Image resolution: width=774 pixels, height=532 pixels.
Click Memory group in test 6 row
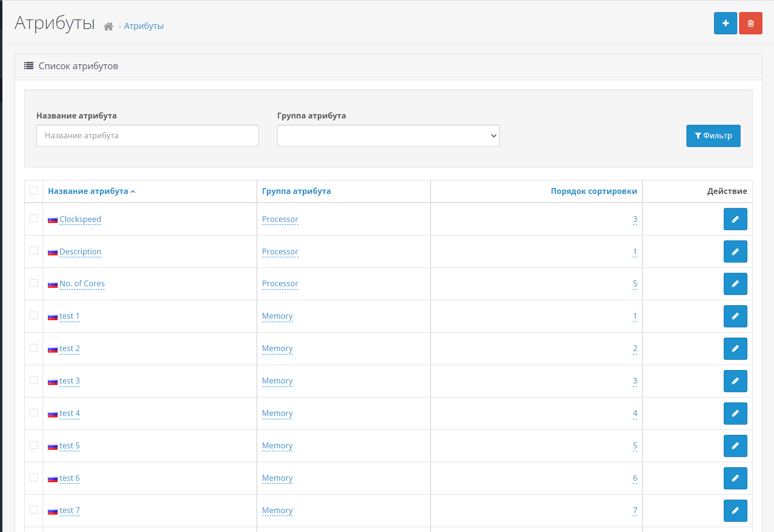[x=277, y=478]
